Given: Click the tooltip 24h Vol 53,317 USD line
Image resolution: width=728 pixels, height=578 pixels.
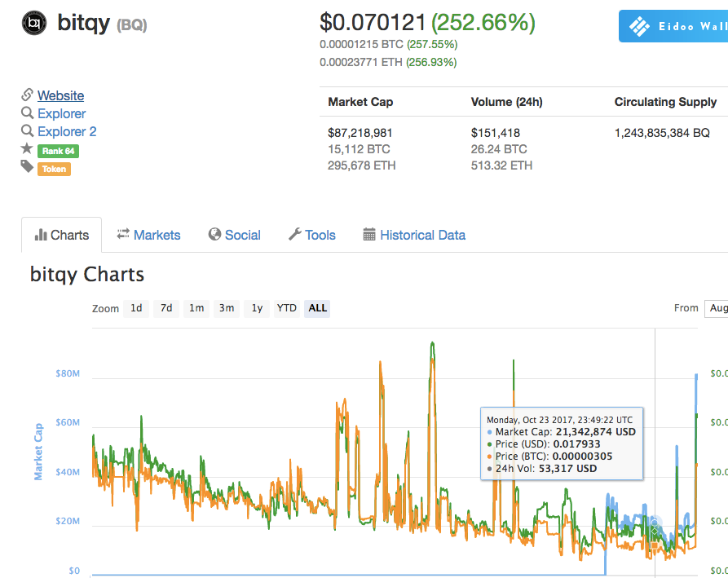Looking at the screenshot, I should pyautogui.click(x=542, y=469).
